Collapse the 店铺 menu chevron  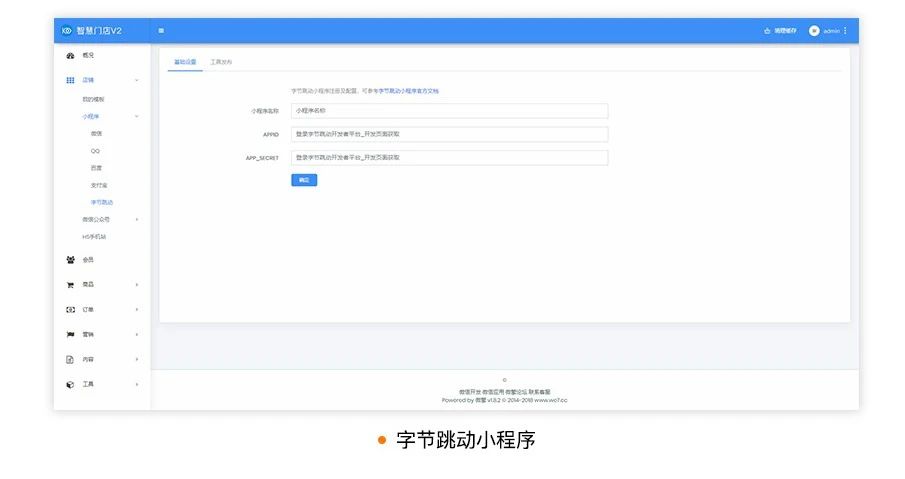(137, 80)
